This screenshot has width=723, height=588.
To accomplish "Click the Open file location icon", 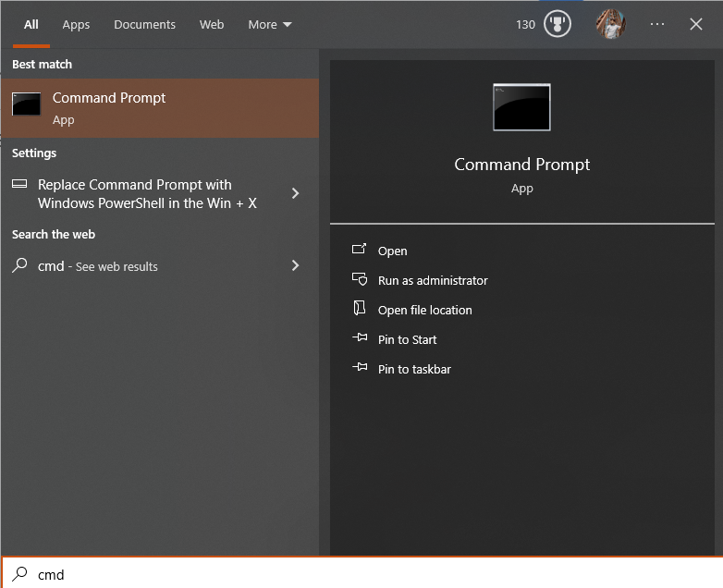I will coord(360,308).
